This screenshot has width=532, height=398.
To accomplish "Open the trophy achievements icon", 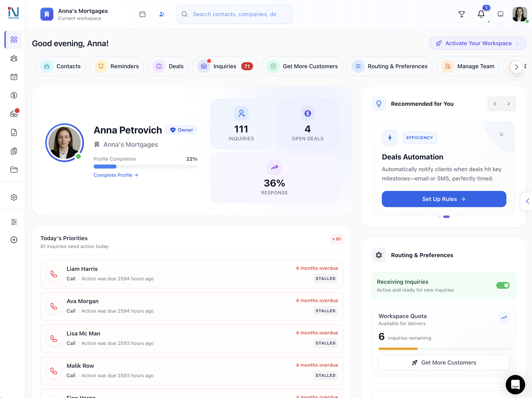I will tap(462, 14).
